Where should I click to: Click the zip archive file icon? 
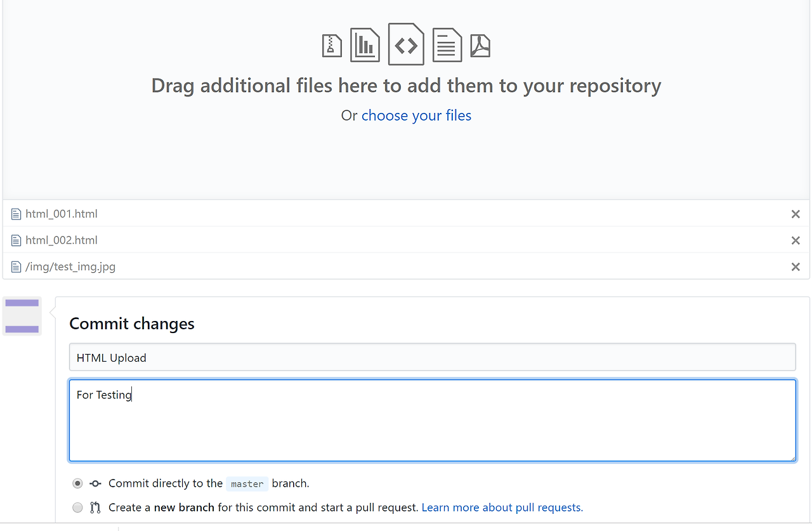[x=332, y=46]
